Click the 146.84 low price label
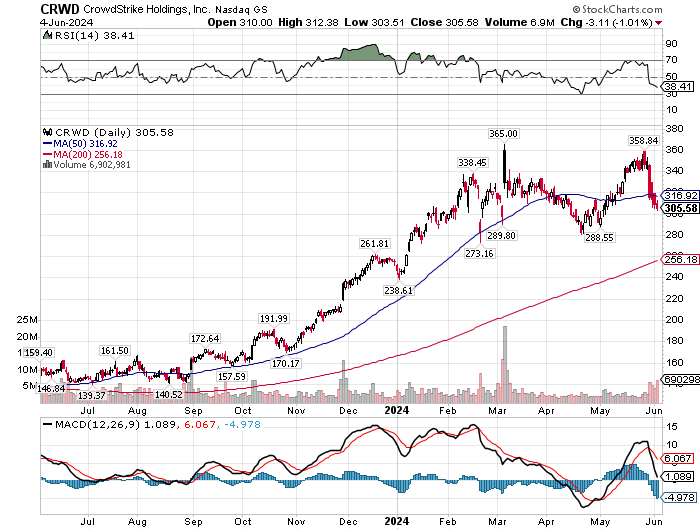This screenshot has height=530, width=700. point(51,389)
